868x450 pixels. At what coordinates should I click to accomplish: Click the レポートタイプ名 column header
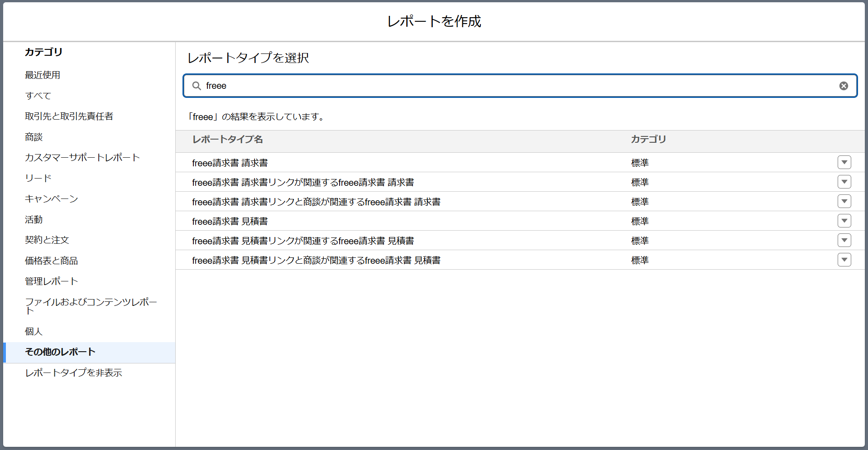click(x=227, y=140)
